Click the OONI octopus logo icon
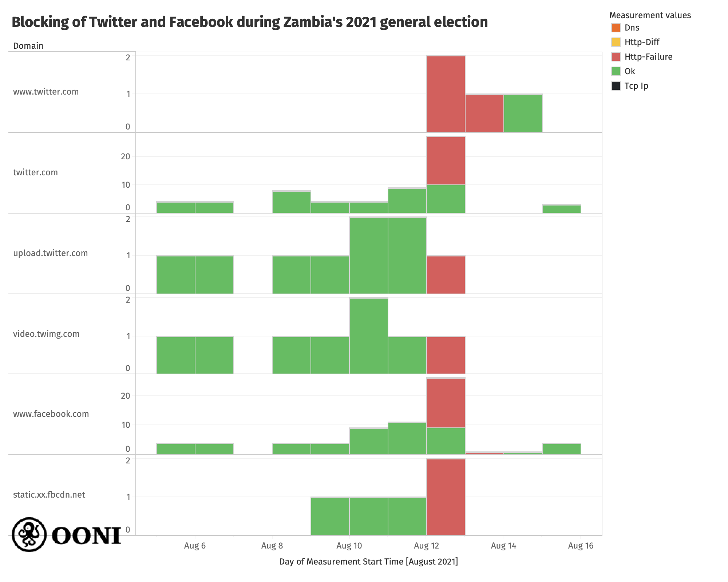This screenshot has height=582, width=728. coord(29,534)
